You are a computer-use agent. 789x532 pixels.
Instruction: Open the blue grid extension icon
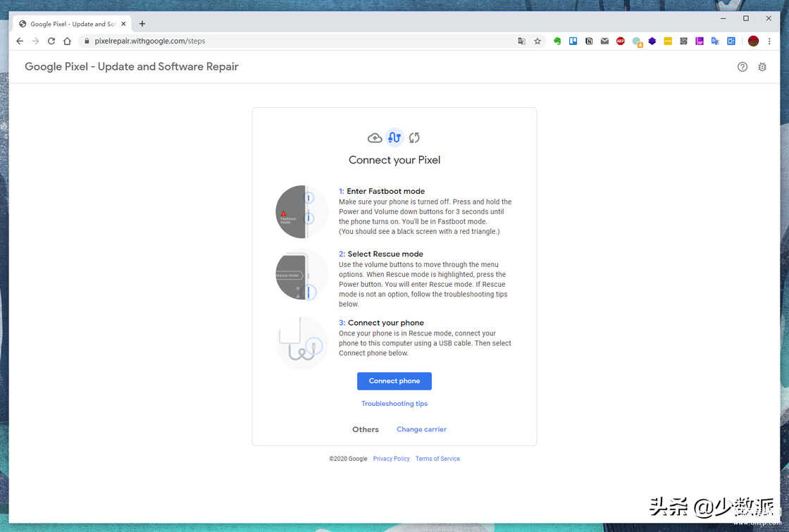731,42
